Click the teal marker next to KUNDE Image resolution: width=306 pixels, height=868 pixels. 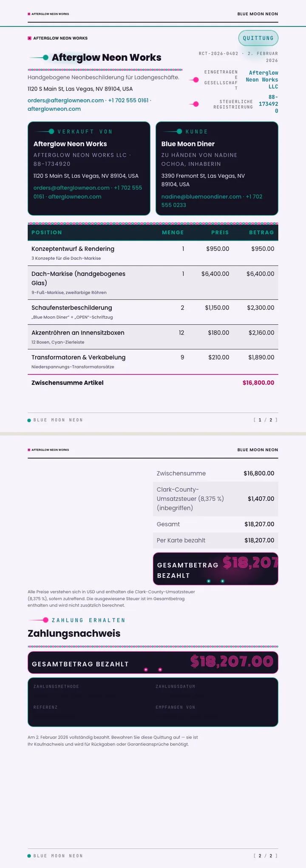(x=173, y=132)
